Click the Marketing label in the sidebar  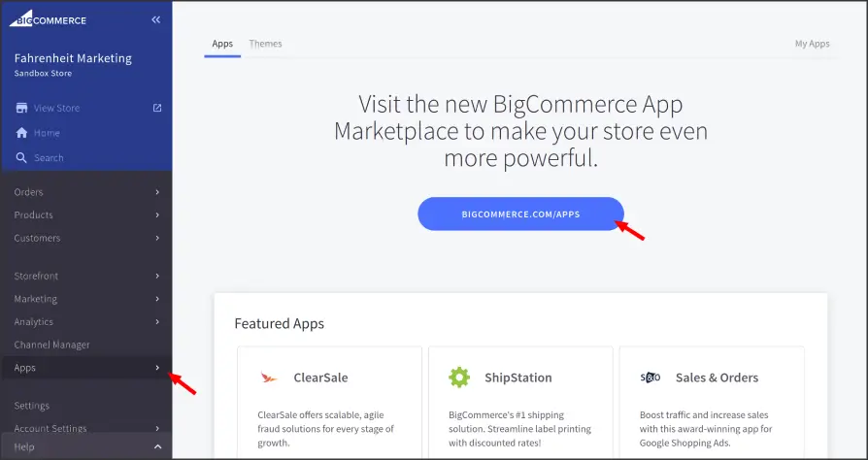35,299
